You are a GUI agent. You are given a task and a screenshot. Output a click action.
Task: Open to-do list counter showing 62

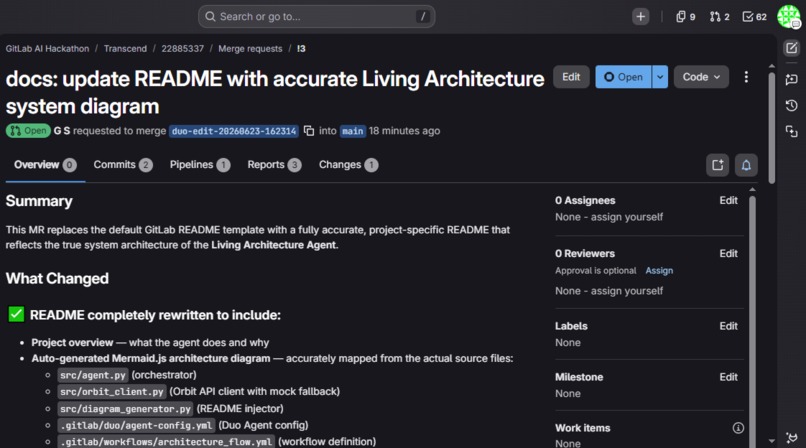click(754, 16)
